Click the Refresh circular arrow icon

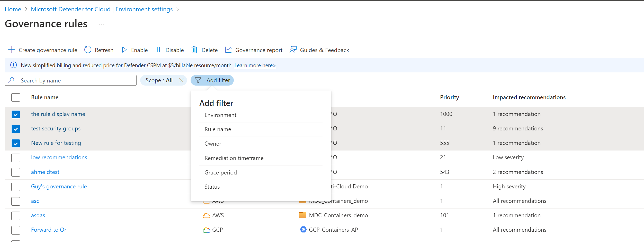pos(88,50)
